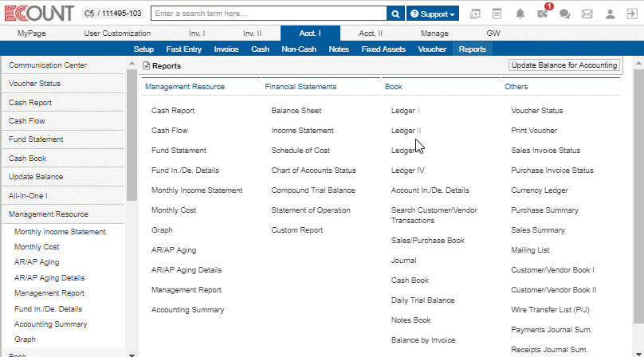
Task: Open Custom Report link
Action: (x=297, y=230)
